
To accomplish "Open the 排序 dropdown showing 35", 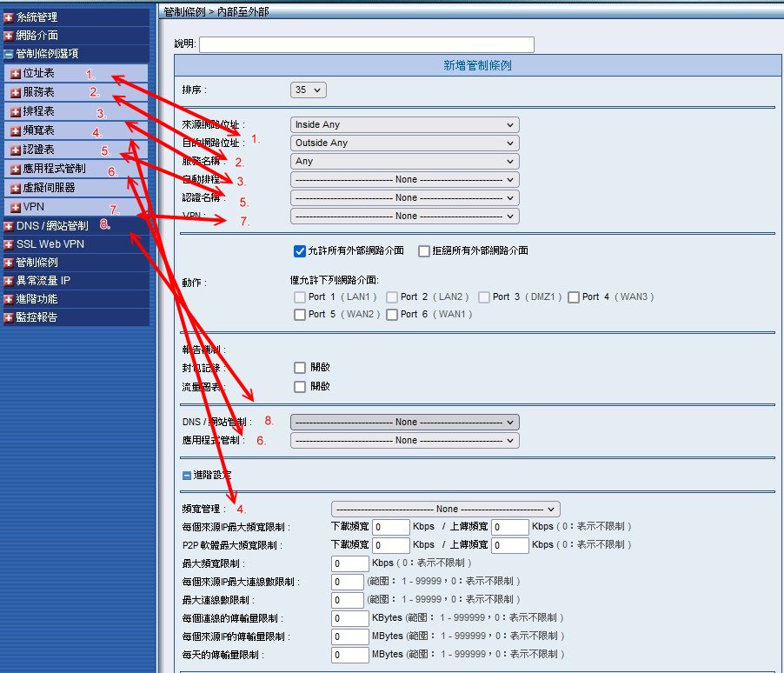I will [x=308, y=90].
